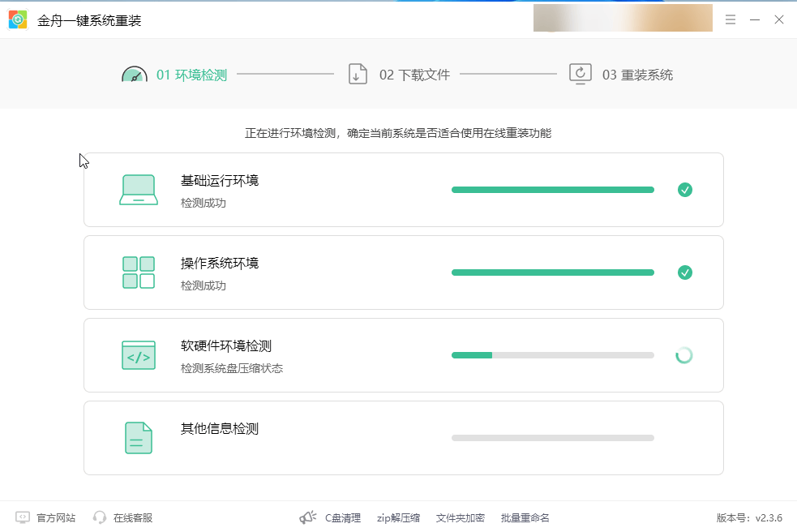The width and height of the screenshot is (797, 532).
Task: Click the green checkmark for 基础运行环境
Action: click(684, 190)
